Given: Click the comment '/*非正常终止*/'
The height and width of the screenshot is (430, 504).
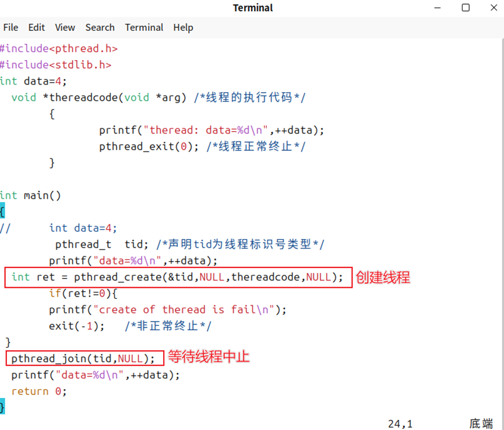Looking at the screenshot, I should tap(168, 326).
